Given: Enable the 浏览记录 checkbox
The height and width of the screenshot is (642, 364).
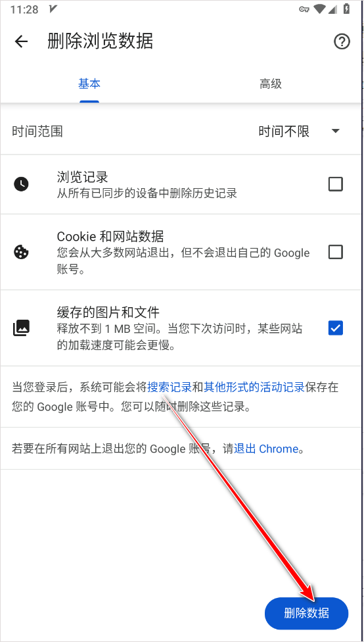Looking at the screenshot, I should coord(335,184).
